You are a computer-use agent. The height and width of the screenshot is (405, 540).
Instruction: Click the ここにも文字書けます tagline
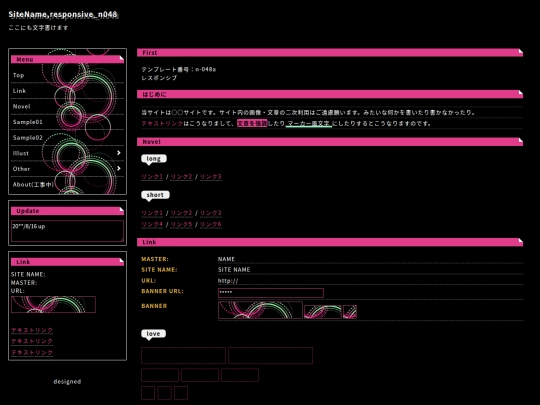(38, 28)
